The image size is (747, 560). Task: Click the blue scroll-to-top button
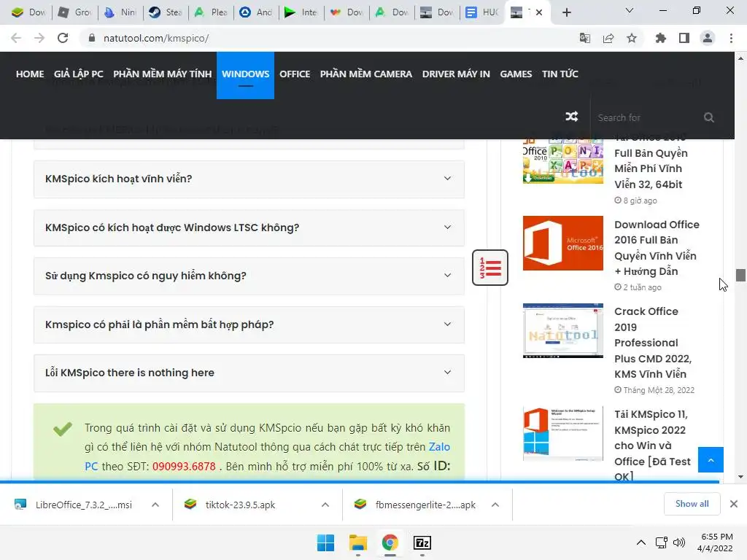711,459
